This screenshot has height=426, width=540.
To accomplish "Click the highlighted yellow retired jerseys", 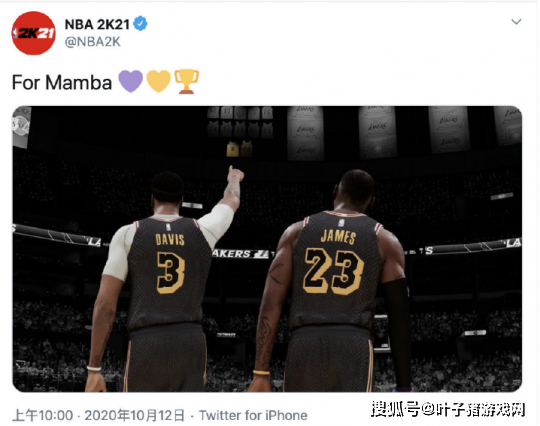I will (x=239, y=149).
